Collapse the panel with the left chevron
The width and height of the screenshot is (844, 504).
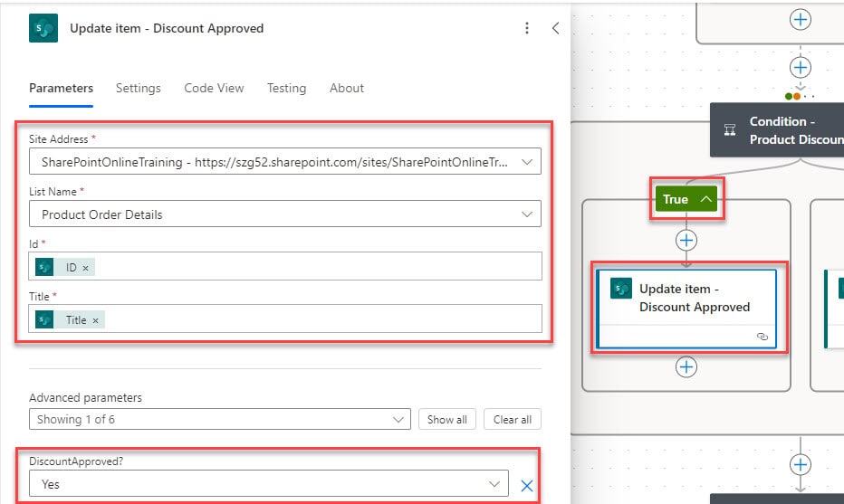coord(555,28)
